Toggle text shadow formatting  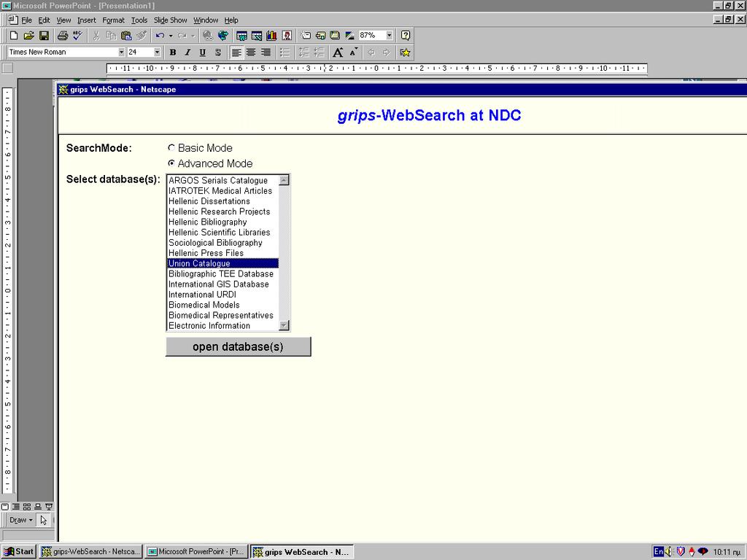pyautogui.click(x=217, y=52)
